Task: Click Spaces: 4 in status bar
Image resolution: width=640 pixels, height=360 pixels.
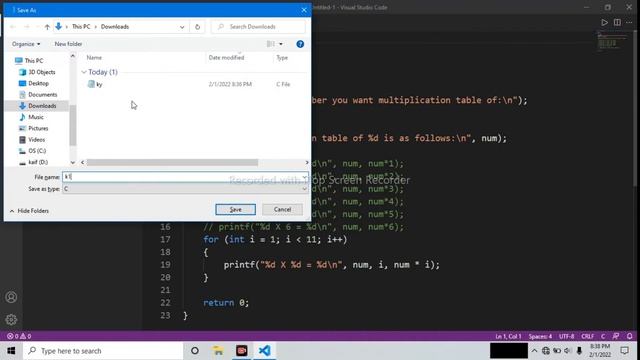Action: [540, 336]
